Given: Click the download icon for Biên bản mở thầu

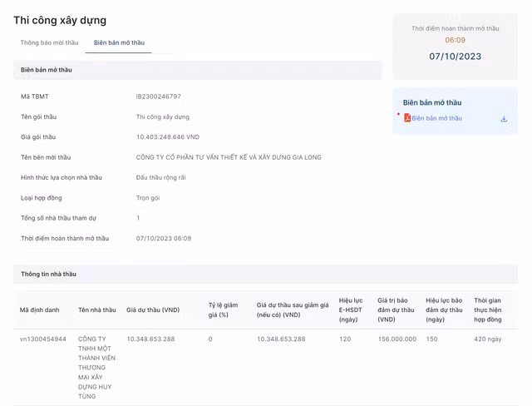Looking at the screenshot, I should (x=504, y=119).
